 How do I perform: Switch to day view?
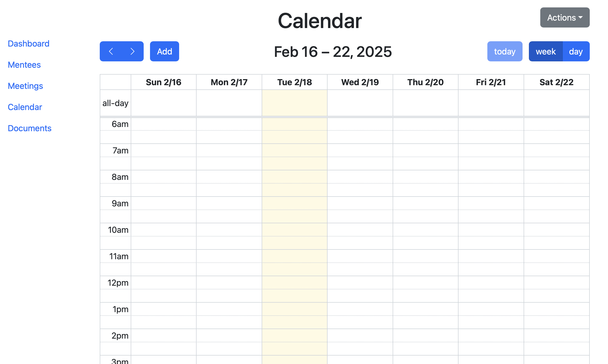click(x=576, y=51)
